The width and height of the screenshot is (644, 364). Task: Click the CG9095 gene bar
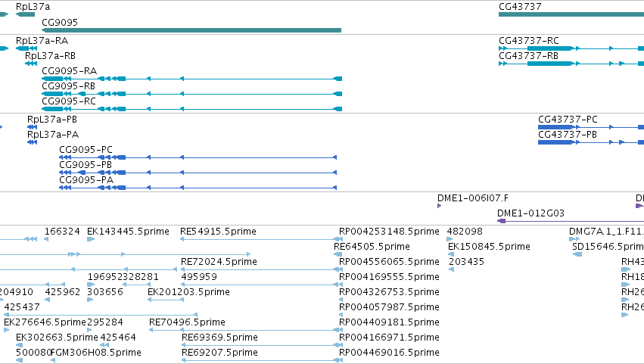click(x=191, y=30)
